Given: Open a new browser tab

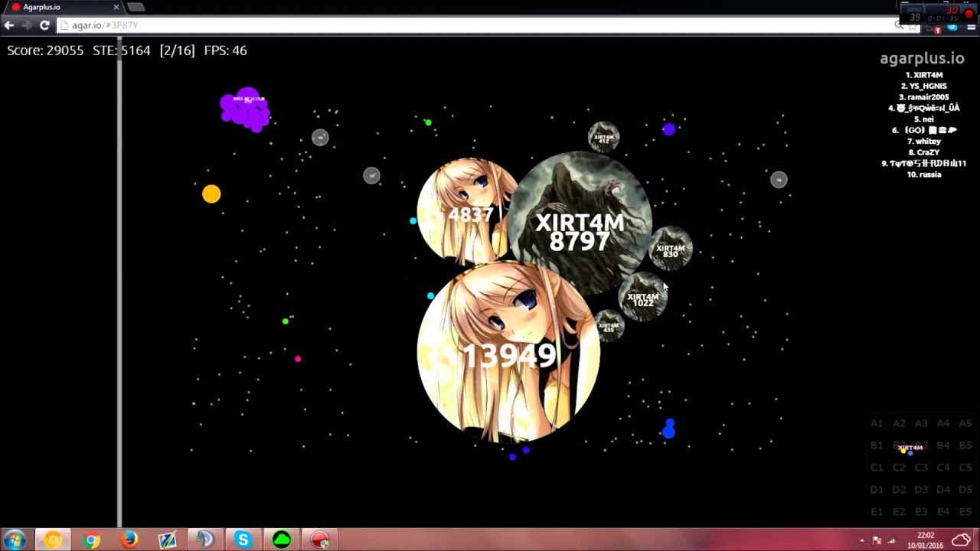Looking at the screenshot, I should point(136,7).
